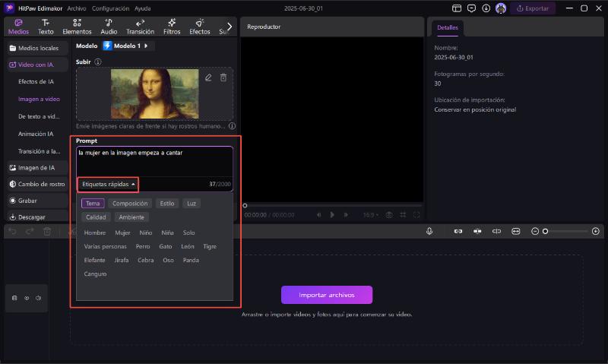Open the download center icon in title bar
Viewport: 608px width, 364px height.
(x=486, y=8)
